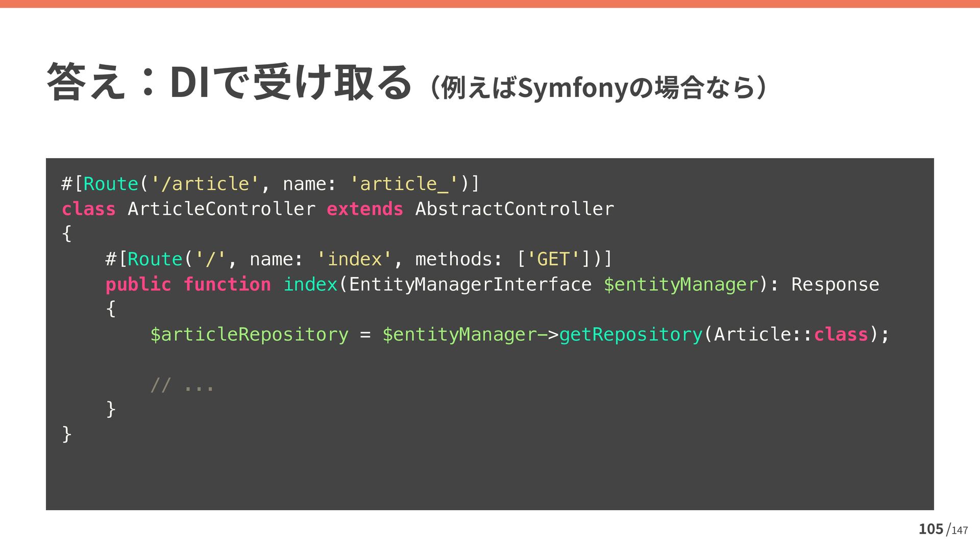This screenshot has width=980, height=551.
Task: Click the 'article_' name string
Action: pos(403,184)
